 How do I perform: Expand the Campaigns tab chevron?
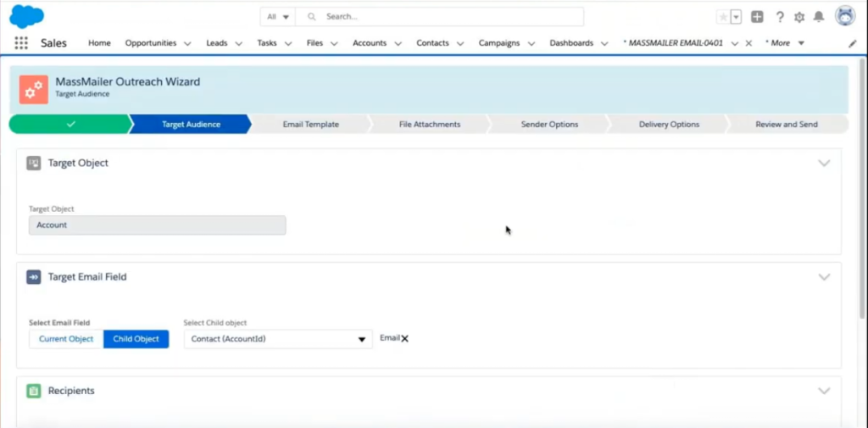(531, 43)
